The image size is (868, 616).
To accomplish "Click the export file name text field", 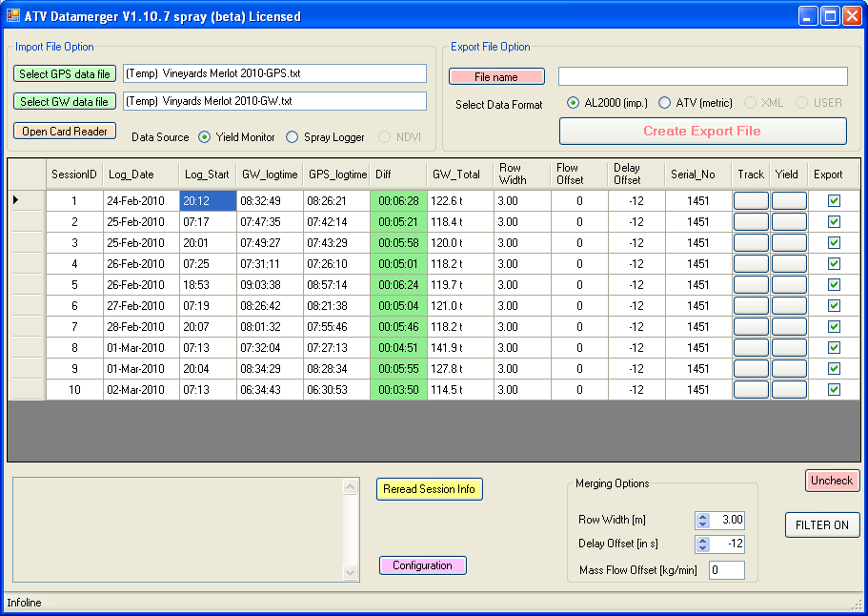I will pos(702,76).
